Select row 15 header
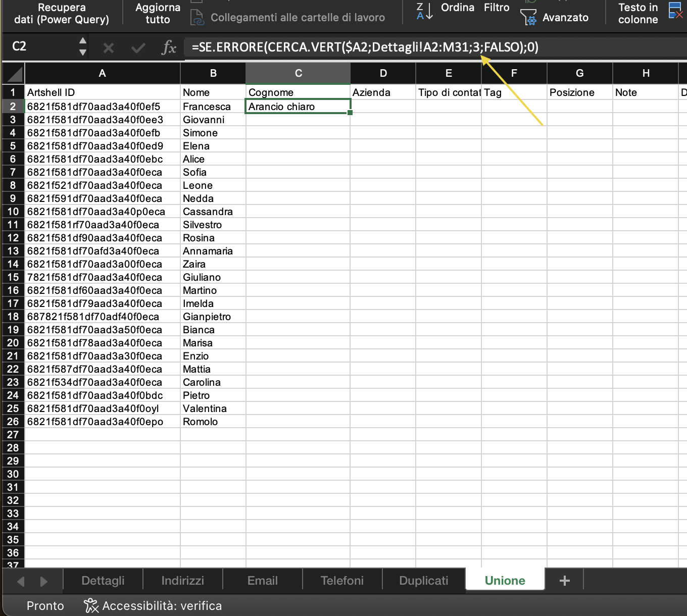 tap(13, 277)
